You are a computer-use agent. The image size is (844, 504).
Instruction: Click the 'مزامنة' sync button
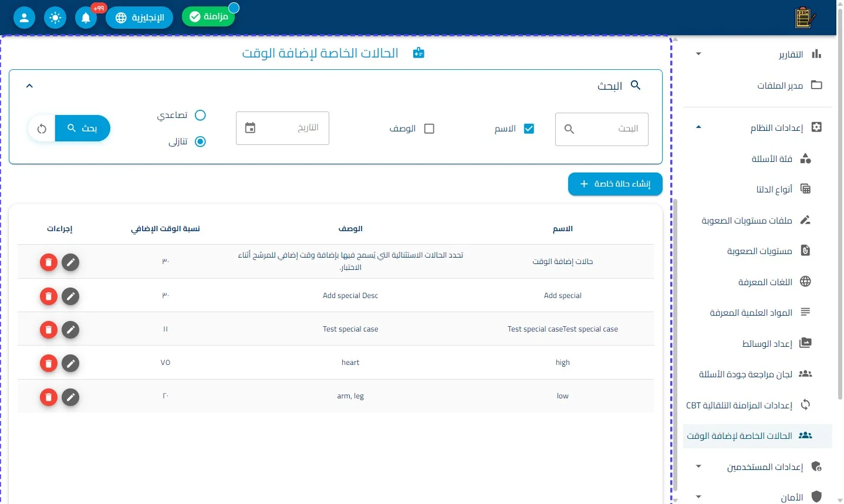point(208,17)
